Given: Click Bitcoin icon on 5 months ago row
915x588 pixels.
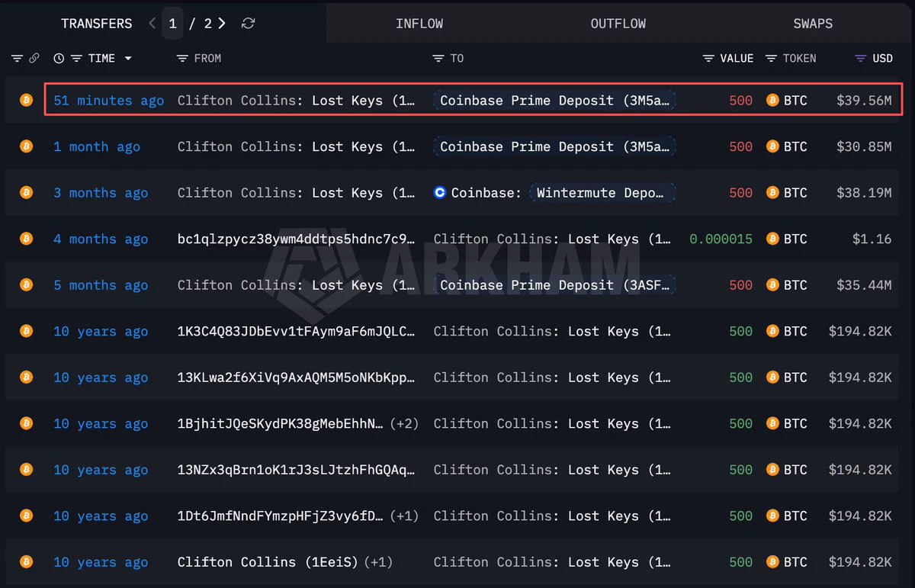Looking at the screenshot, I should (27, 284).
